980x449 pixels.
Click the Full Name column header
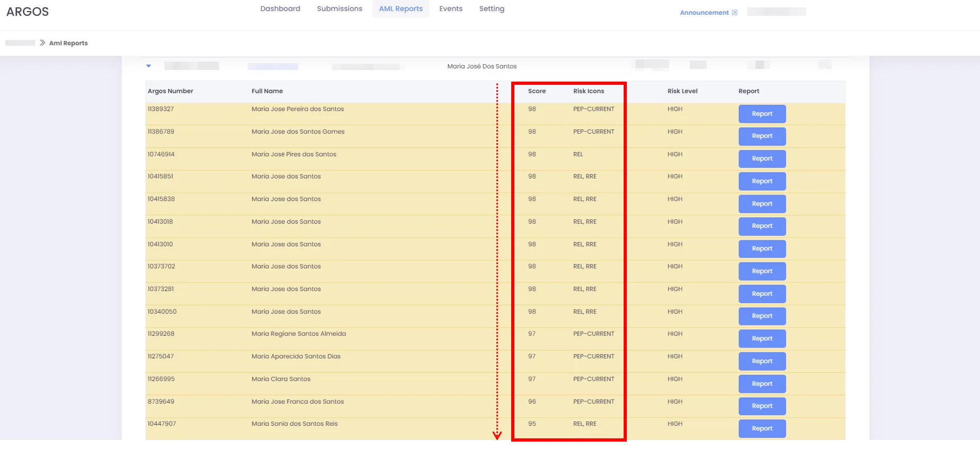[267, 91]
